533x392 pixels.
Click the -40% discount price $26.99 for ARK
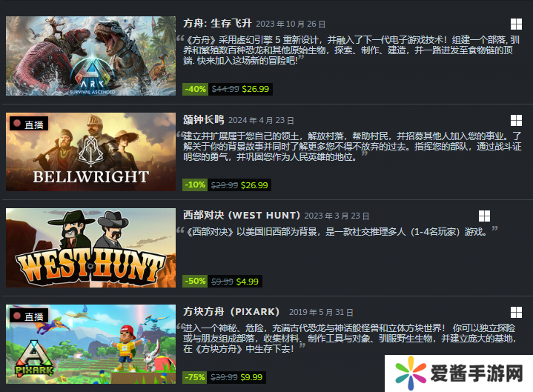228,89
